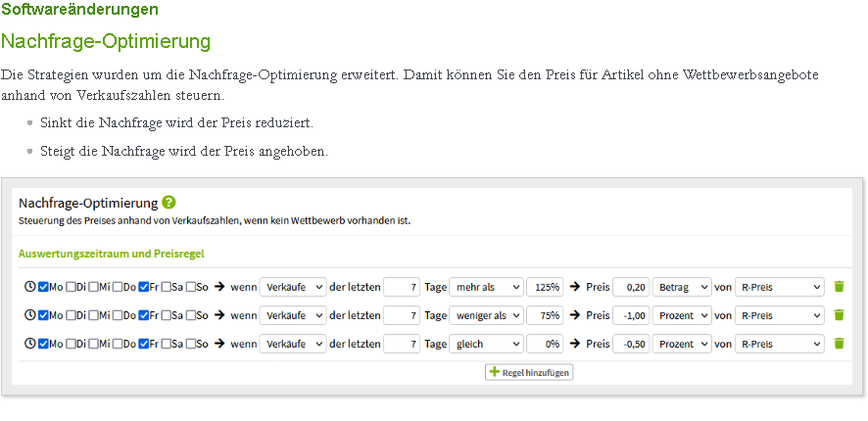The image size is (868, 421).
Task: Click the 125% percentage input field
Action: (x=545, y=287)
